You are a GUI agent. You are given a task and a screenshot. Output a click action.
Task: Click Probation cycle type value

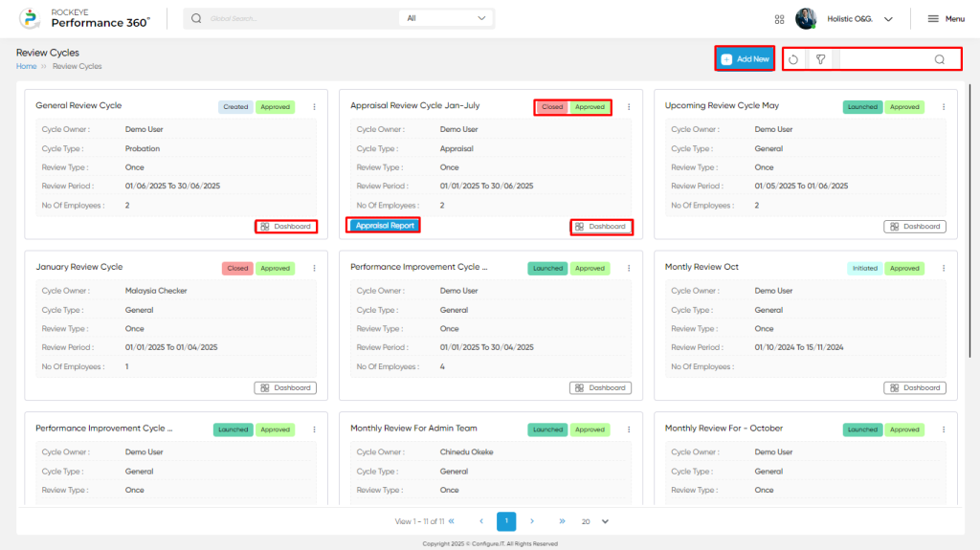point(143,149)
